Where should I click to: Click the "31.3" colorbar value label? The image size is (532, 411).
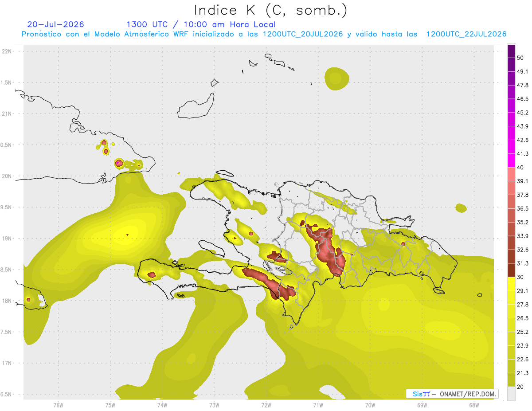coord(523,263)
